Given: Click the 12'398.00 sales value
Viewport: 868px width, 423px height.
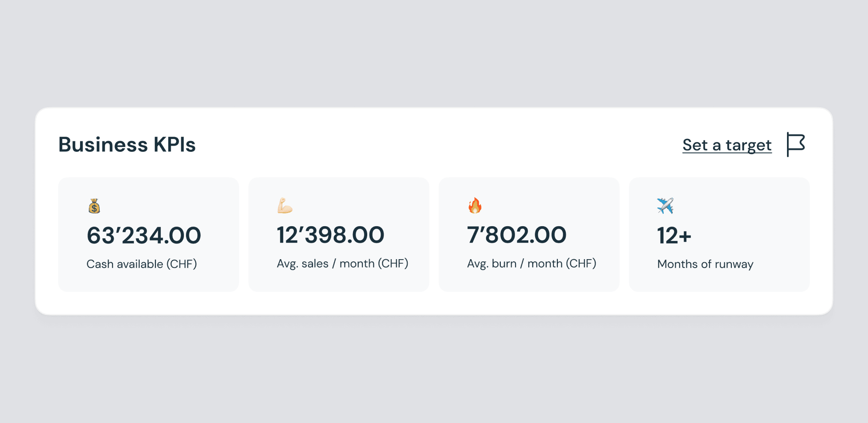Looking at the screenshot, I should coord(330,235).
